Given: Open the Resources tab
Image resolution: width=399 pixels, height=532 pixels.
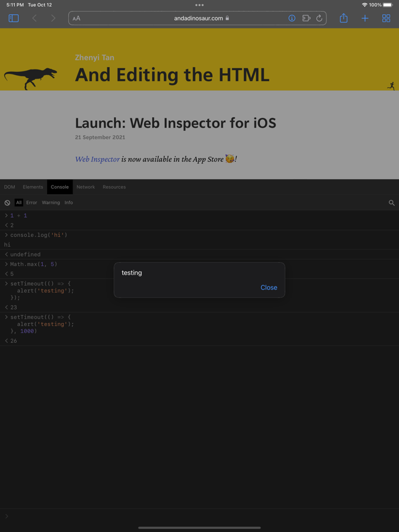Looking at the screenshot, I should [114, 187].
